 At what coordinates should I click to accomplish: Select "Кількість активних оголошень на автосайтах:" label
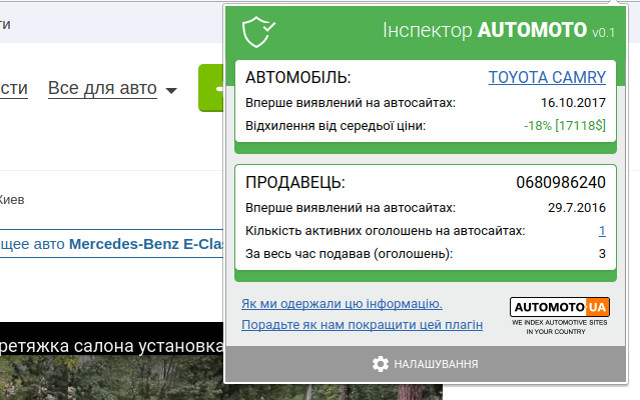(385, 231)
